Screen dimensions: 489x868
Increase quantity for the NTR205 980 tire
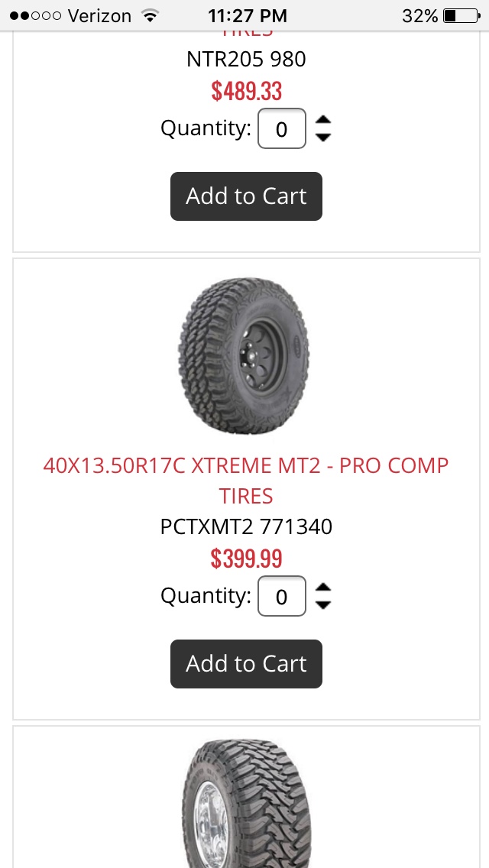click(x=323, y=119)
